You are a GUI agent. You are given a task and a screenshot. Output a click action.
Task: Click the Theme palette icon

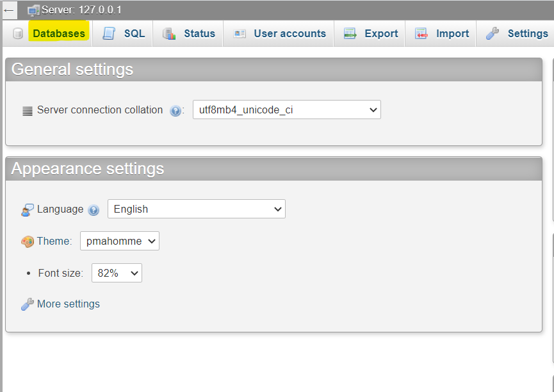(28, 241)
